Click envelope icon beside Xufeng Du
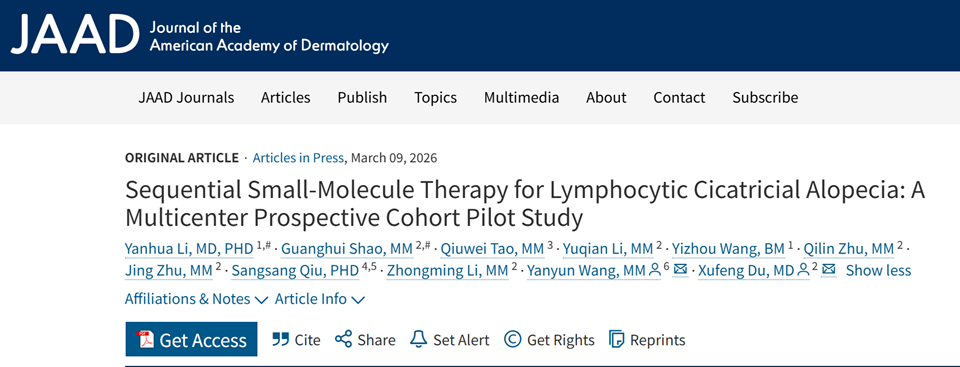The height and width of the screenshot is (367, 960). coord(829,270)
